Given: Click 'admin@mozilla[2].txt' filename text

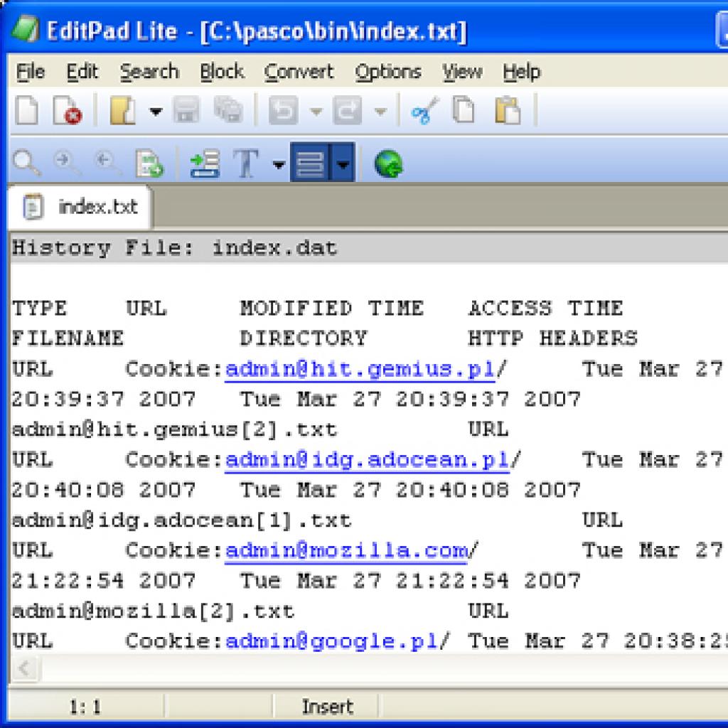Looking at the screenshot, I should 154,611.
